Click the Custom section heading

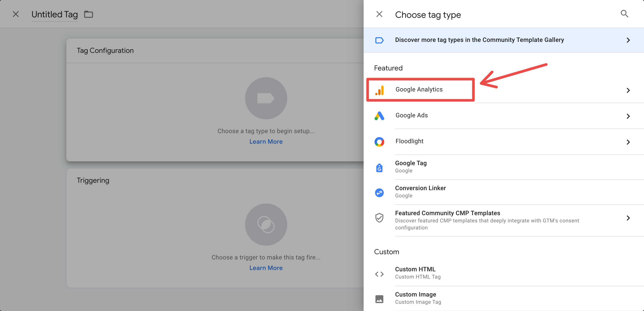click(x=386, y=252)
